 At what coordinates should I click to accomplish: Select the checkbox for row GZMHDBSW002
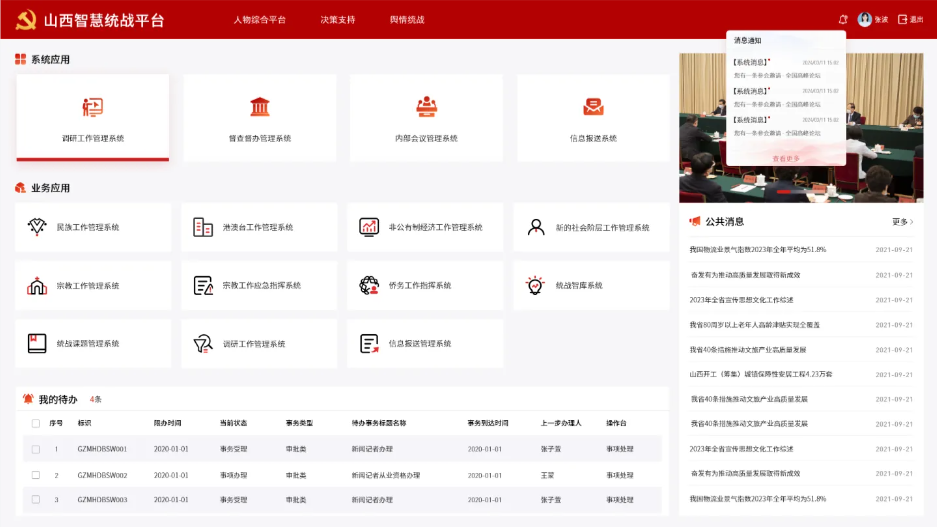[36, 475]
